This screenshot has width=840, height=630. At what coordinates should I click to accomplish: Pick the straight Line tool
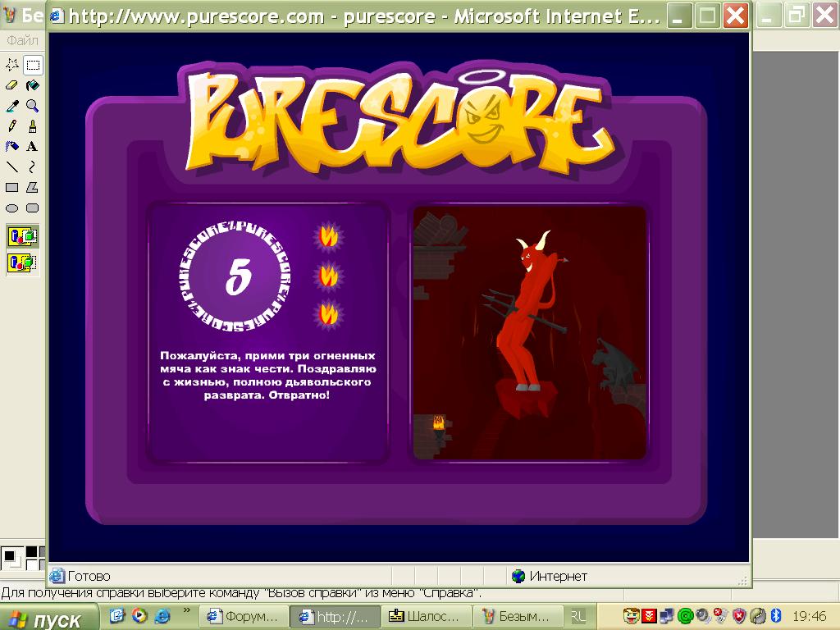pyautogui.click(x=12, y=167)
